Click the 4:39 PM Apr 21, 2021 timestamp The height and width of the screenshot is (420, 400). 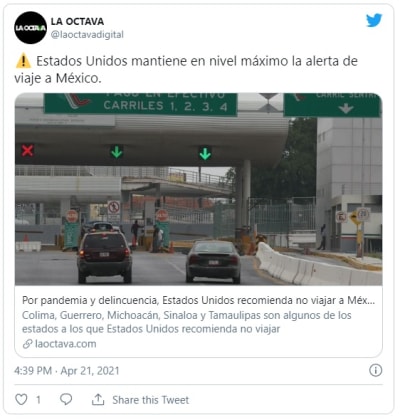[x=67, y=371]
